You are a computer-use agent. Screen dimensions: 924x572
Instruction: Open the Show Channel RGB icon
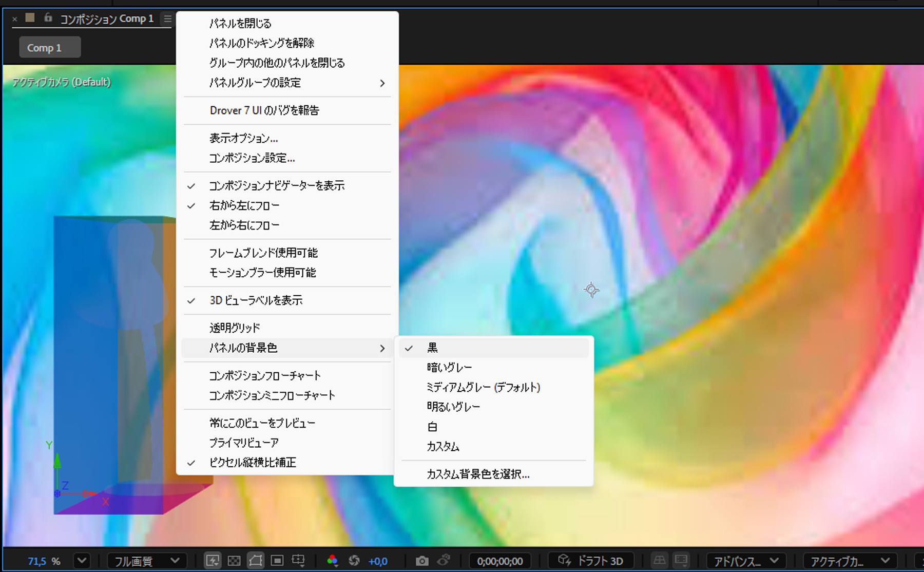click(x=333, y=560)
